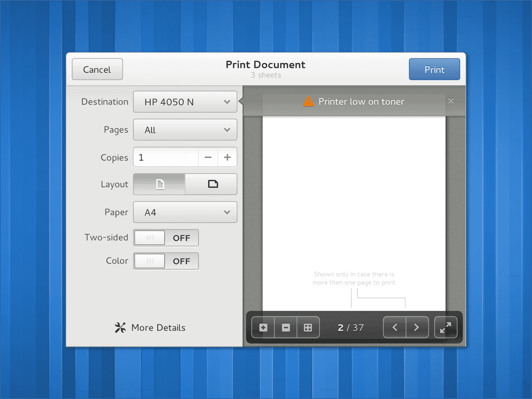Click the toner warning triangle icon
532x399 pixels.
[x=309, y=101]
